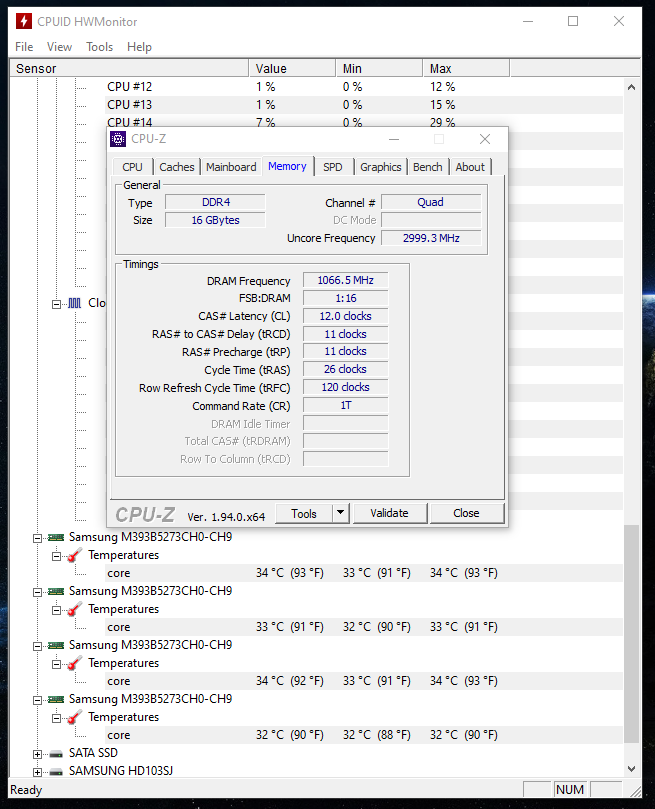Screen dimensions: 655x809
Task: Click the Ver. 1.94.0.x64 version text
Action: pos(226,517)
